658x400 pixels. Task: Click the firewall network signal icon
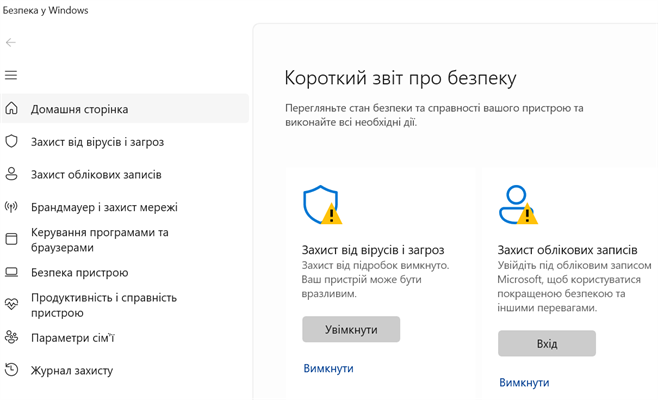(12, 207)
